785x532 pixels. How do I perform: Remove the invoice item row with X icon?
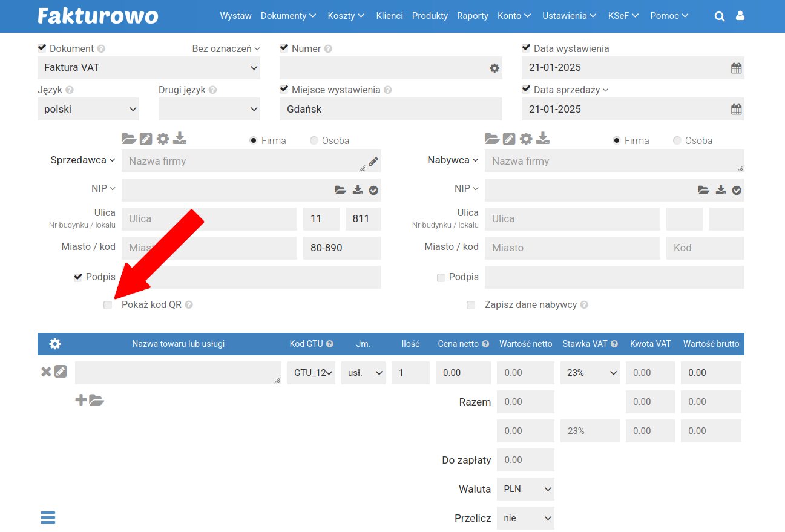tap(45, 372)
